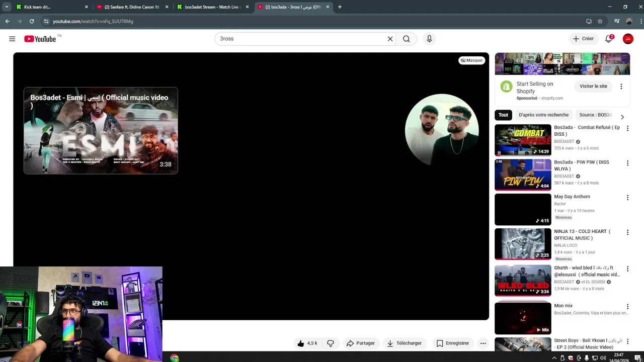The width and height of the screenshot is (644, 362).
Task: Open Chrome three-dot menu
Action: 640,21
